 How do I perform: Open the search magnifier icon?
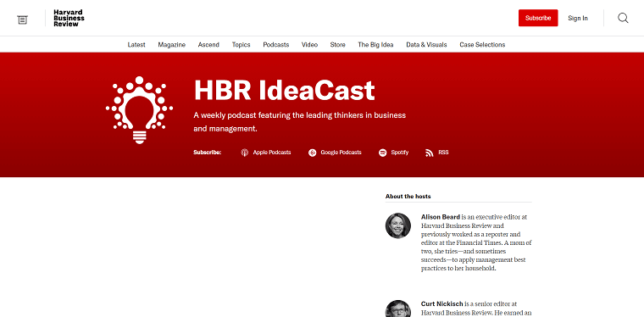(623, 18)
